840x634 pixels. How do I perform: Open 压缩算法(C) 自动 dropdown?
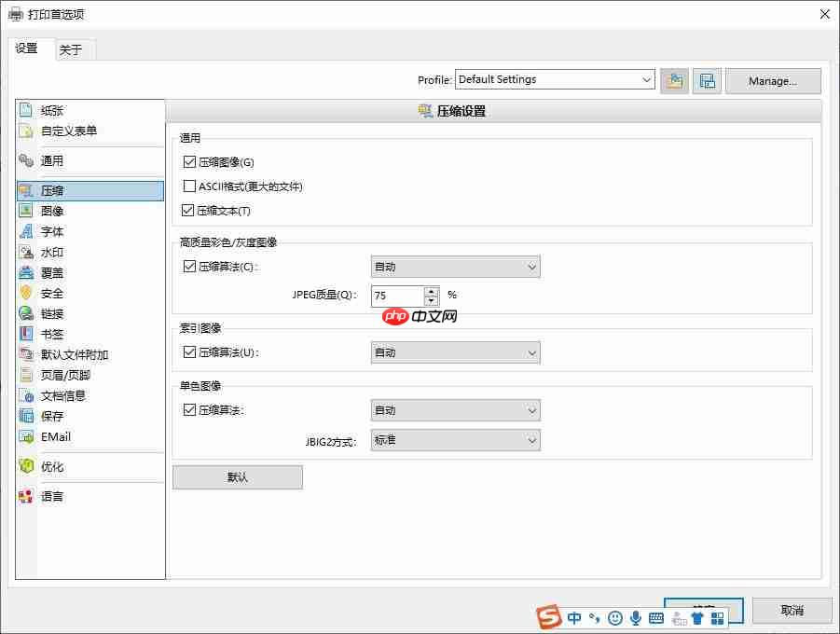pos(455,267)
